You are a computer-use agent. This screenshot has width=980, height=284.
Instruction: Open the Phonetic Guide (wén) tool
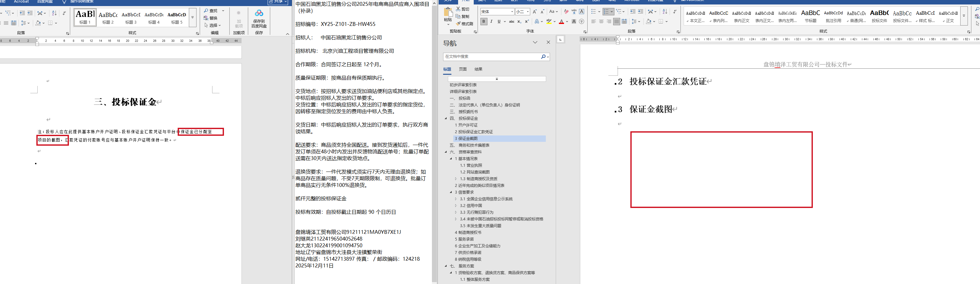tap(574, 12)
